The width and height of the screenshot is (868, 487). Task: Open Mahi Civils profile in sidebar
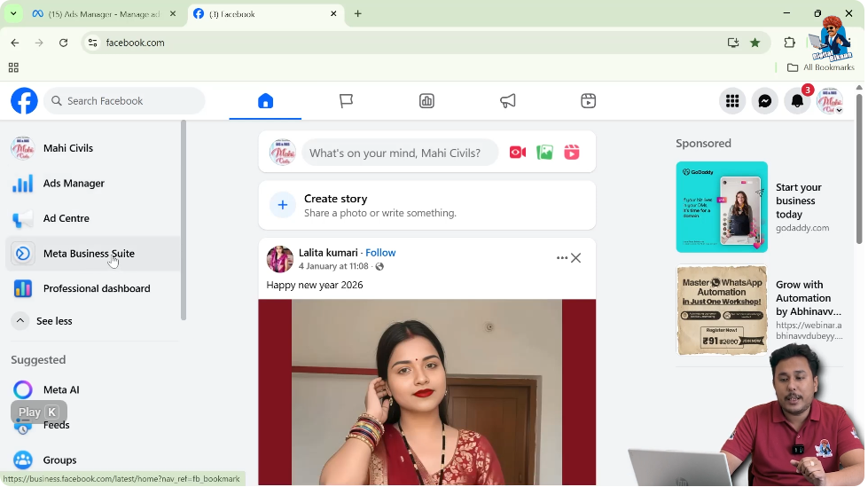pos(93,148)
